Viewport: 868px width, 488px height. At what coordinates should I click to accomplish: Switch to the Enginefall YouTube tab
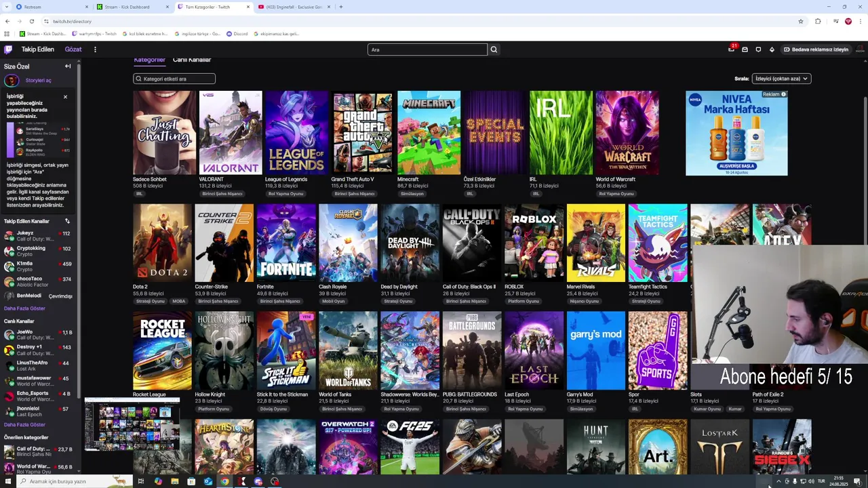[294, 7]
